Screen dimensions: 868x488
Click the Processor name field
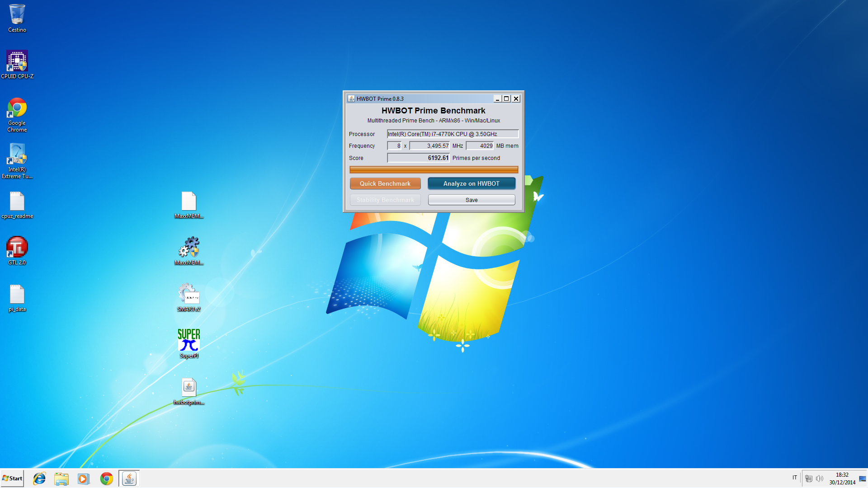point(453,134)
